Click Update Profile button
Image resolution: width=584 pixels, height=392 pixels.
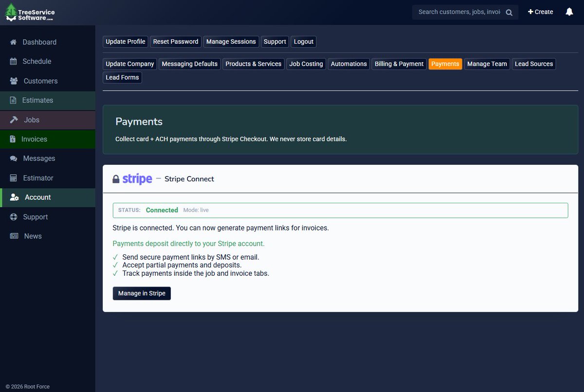tap(126, 42)
